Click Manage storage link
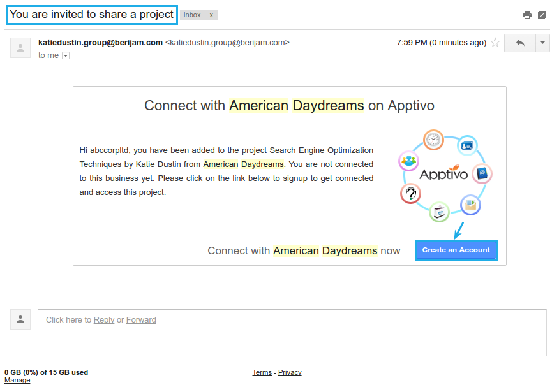Viewport: 559px width, 392px height. point(17,381)
